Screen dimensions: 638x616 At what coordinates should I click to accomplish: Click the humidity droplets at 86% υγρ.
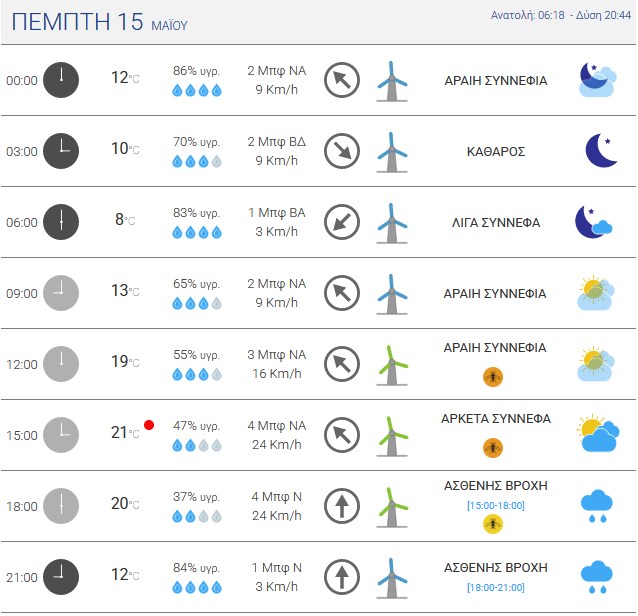(x=197, y=90)
